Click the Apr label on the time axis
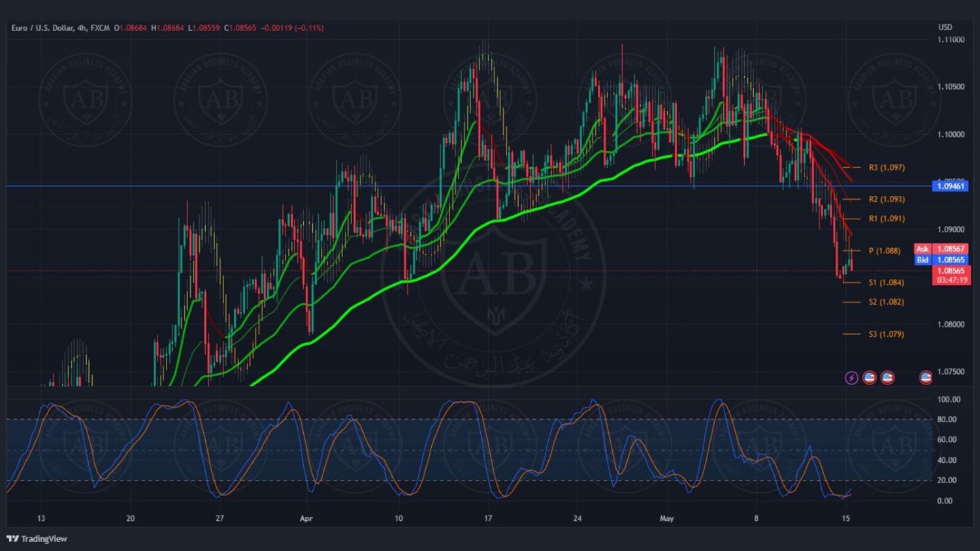Image resolution: width=980 pixels, height=551 pixels. 306,519
